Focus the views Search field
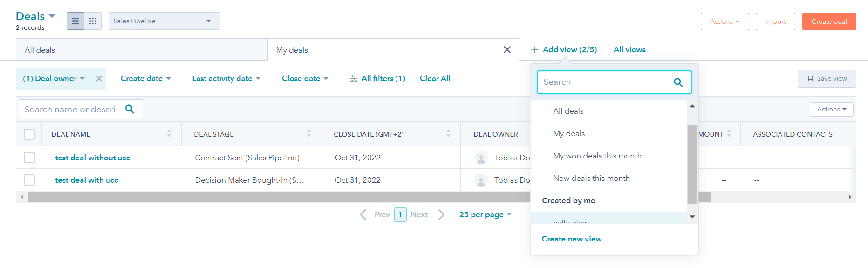This screenshot has width=868, height=268. [x=614, y=82]
